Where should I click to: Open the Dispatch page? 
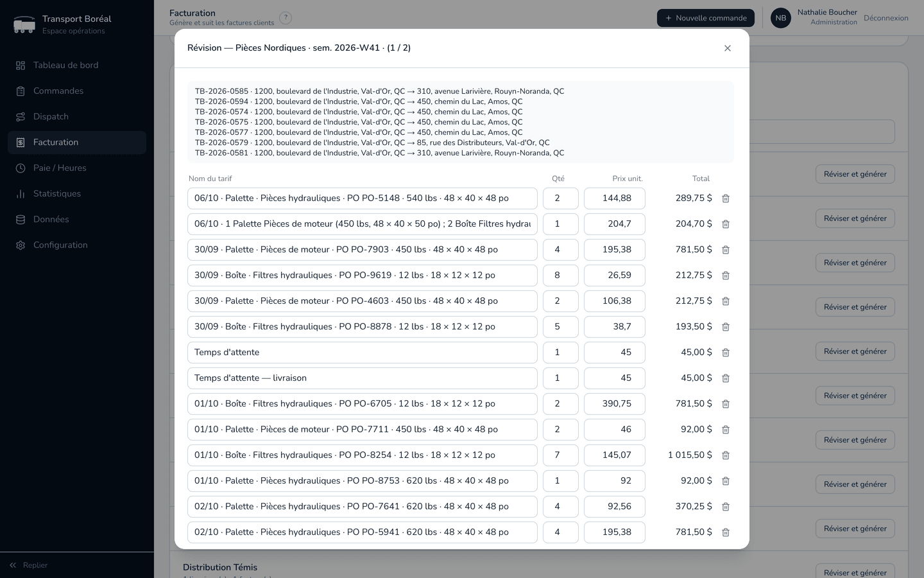[77, 117]
